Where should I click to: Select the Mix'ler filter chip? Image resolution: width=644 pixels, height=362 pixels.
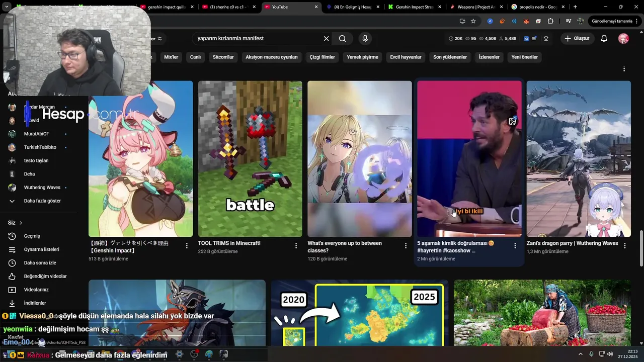click(x=171, y=57)
